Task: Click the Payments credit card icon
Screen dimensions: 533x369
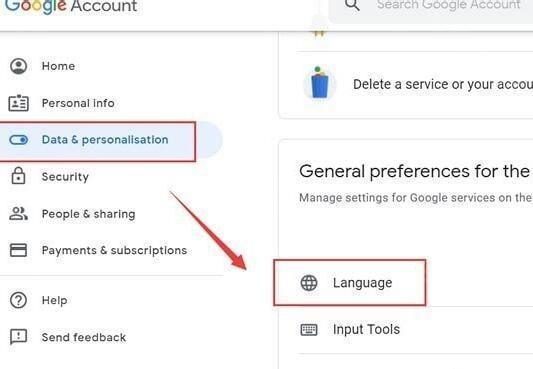Action: click(x=18, y=250)
